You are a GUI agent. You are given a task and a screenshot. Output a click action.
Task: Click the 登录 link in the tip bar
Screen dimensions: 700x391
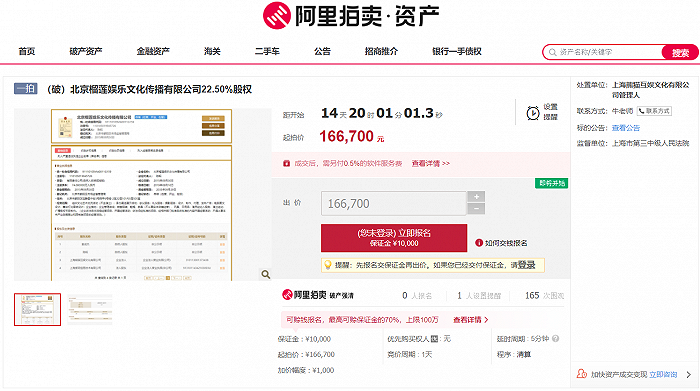click(526, 265)
